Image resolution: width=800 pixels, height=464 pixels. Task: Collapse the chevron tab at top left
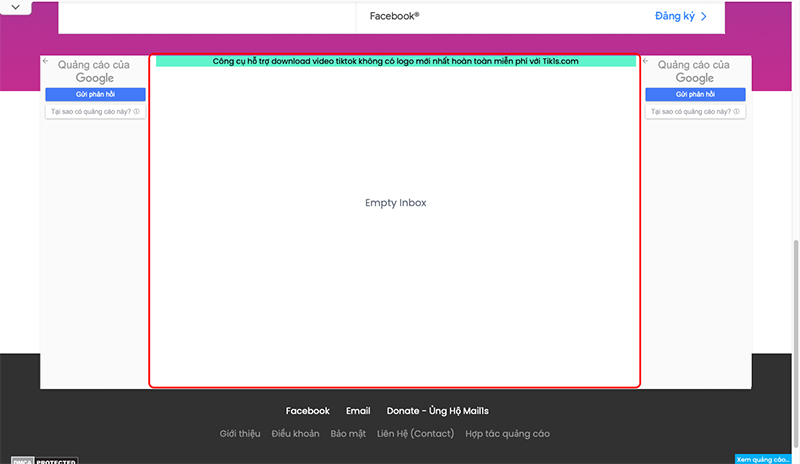click(15, 7)
